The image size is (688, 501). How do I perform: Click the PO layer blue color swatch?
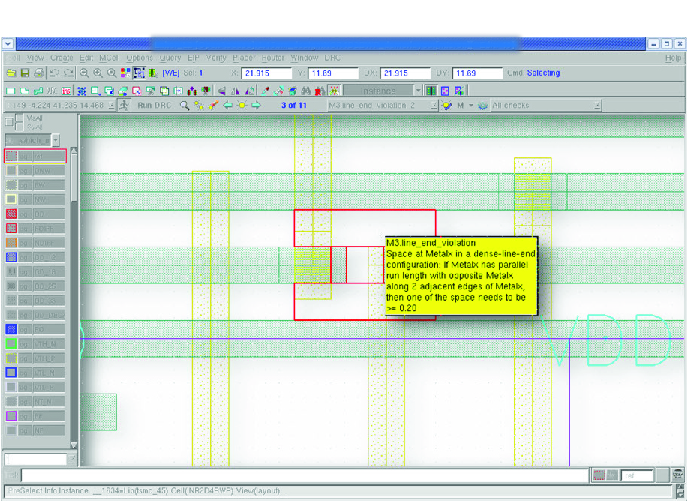pos(11,329)
